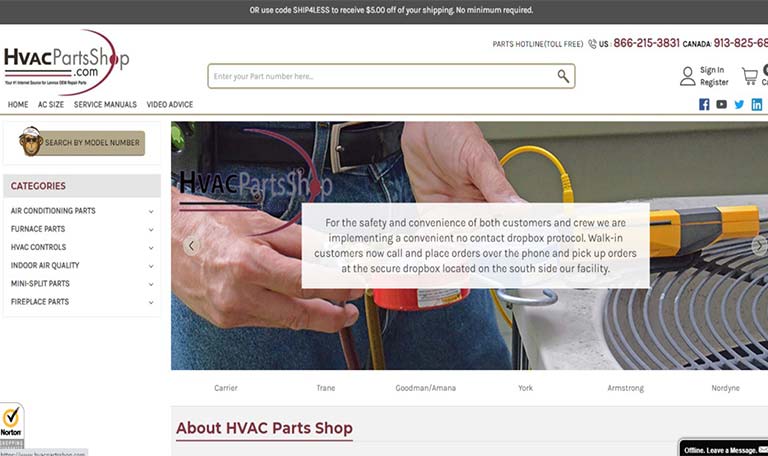The image size is (768, 456).
Task: Open the Service Manuals menu item
Action: tap(105, 104)
